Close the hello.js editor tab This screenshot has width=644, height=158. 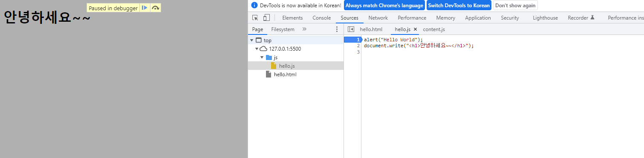click(x=416, y=29)
